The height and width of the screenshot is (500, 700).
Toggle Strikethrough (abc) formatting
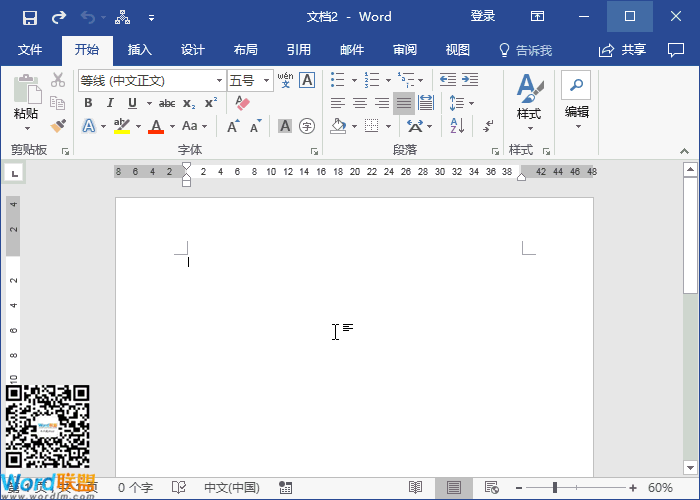[167, 104]
